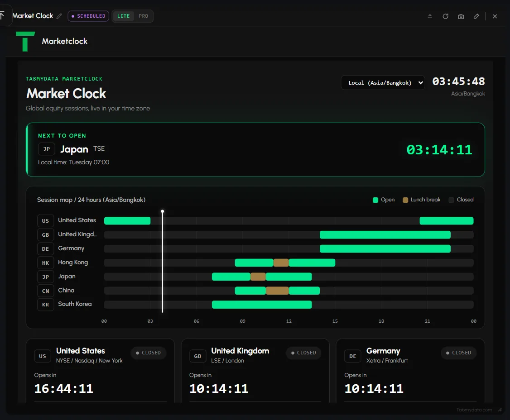Click the Lunch break legend swatch

[x=405, y=200]
